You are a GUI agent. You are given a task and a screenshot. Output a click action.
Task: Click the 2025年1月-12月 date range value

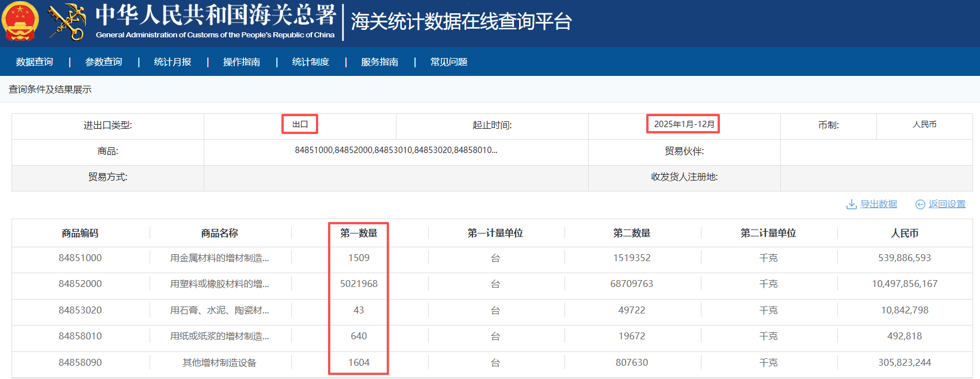684,124
